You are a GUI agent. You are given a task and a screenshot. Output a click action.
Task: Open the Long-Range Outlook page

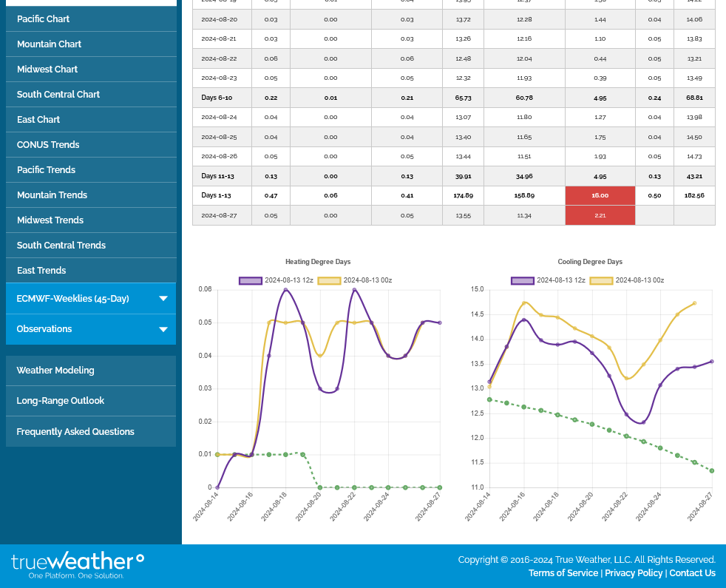tap(91, 400)
